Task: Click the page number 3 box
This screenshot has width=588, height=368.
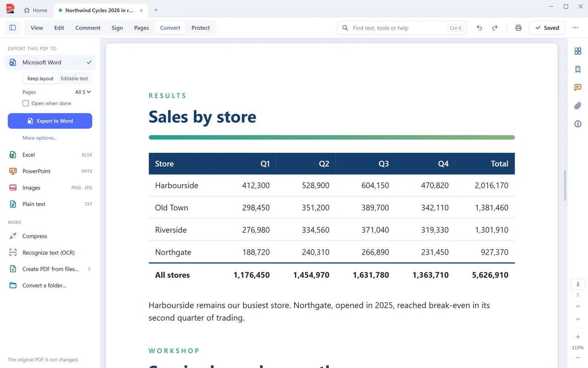Action: (x=578, y=284)
